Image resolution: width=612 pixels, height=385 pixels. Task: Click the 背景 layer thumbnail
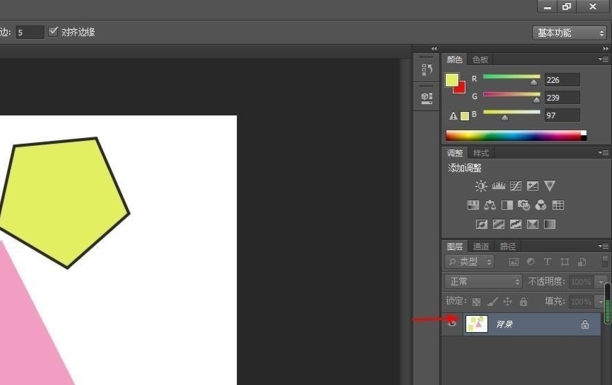477,324
